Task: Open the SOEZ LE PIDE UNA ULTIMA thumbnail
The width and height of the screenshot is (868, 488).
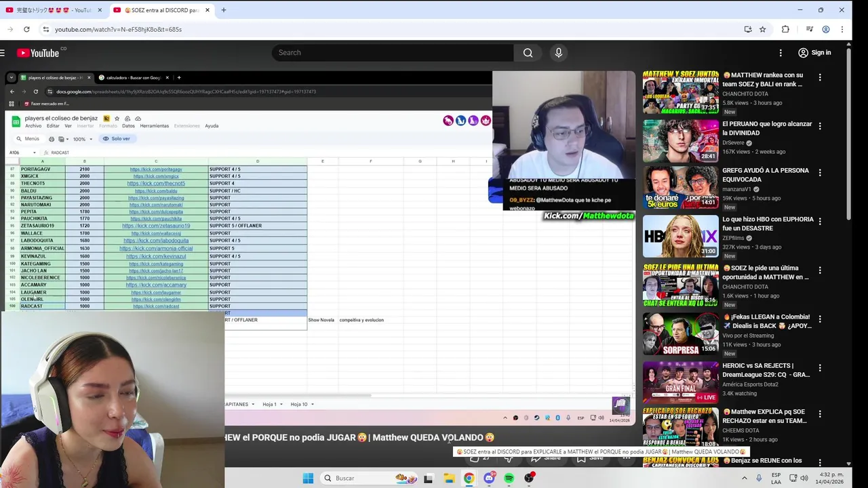Action: [x=680, y=285]
